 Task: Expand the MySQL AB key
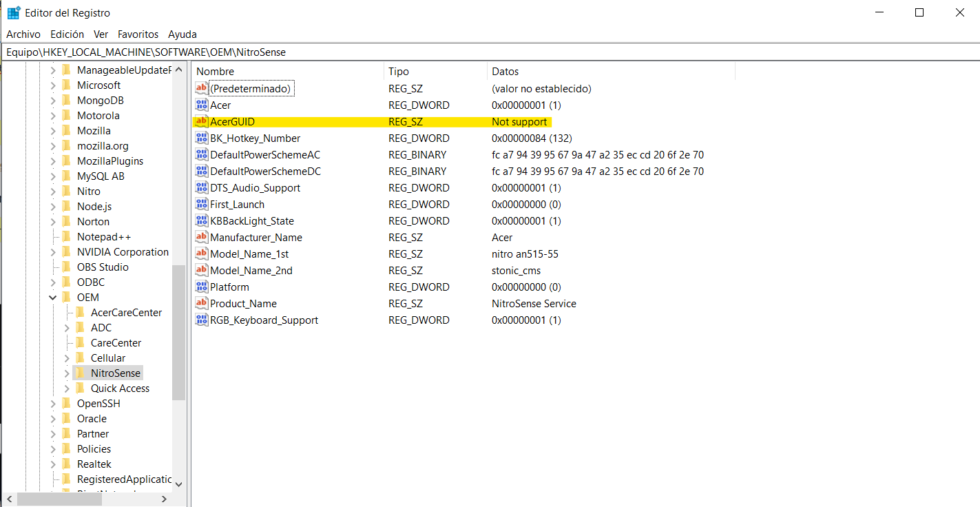click(53, 176)
